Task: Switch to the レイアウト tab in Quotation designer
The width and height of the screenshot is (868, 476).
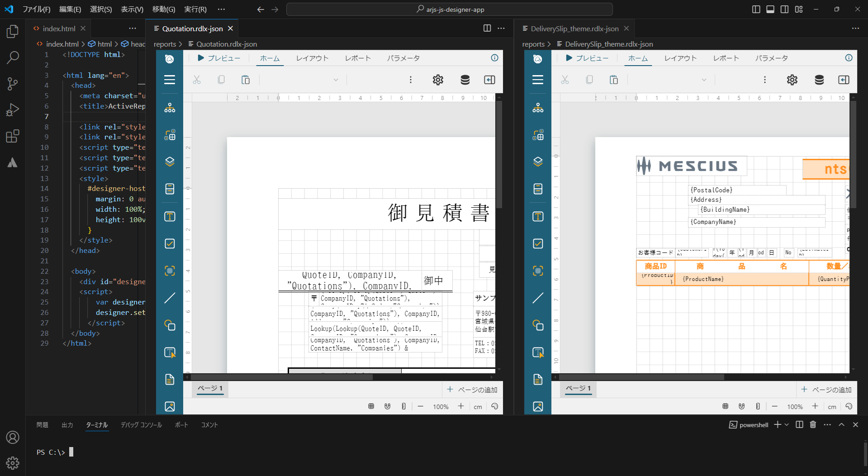Action: click(x=312, y=58)
